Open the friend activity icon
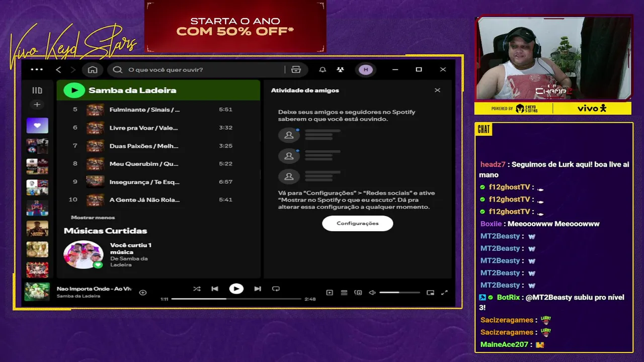 coord(341,69)
